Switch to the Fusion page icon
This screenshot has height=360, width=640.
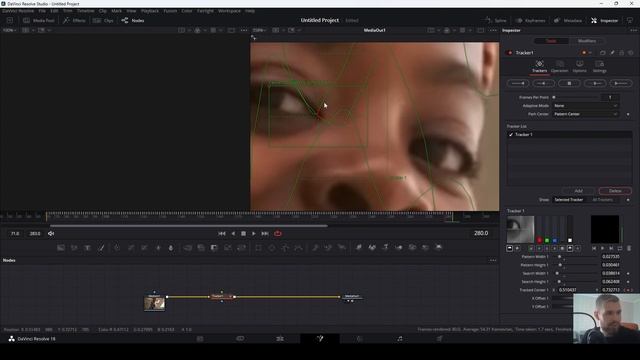[320, 338]
